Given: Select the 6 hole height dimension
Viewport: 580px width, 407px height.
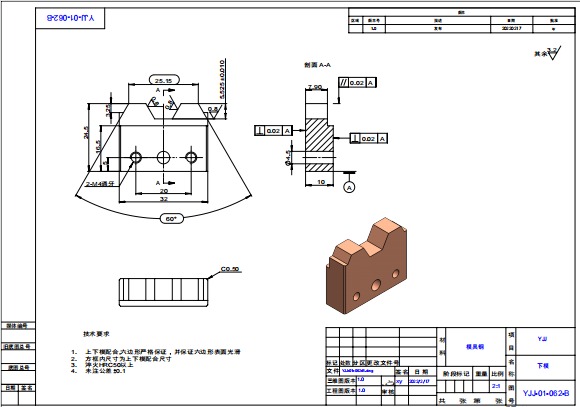Looking at the screenshot, I should pyautogui.click(x=106, y=164).
